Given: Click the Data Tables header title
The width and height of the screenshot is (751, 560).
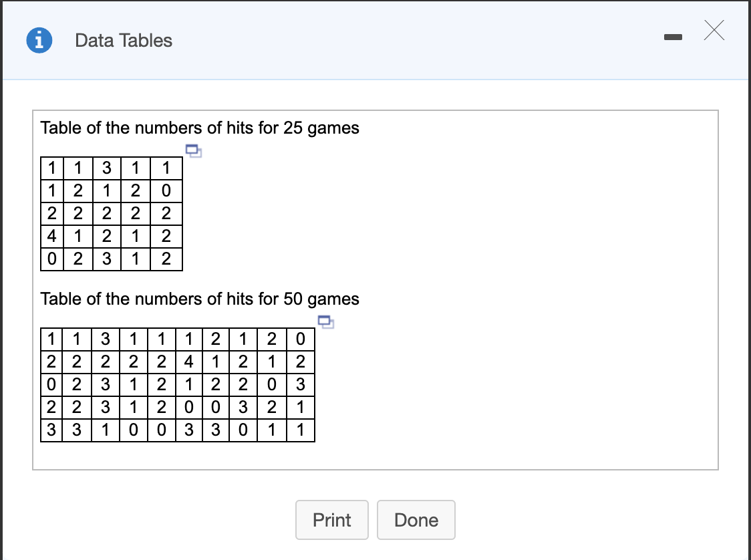Looking at the screenshot, I should click(122, 40).
